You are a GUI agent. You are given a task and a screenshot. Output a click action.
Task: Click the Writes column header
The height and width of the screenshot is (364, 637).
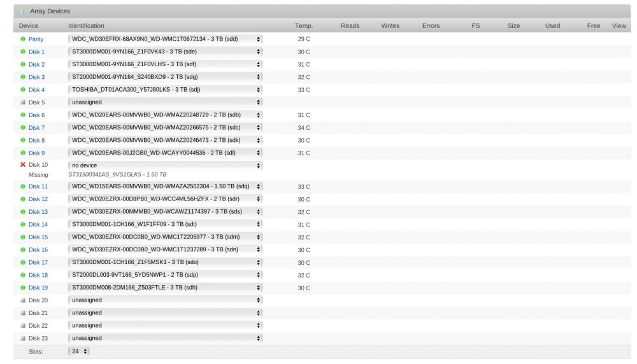[390, 25]
